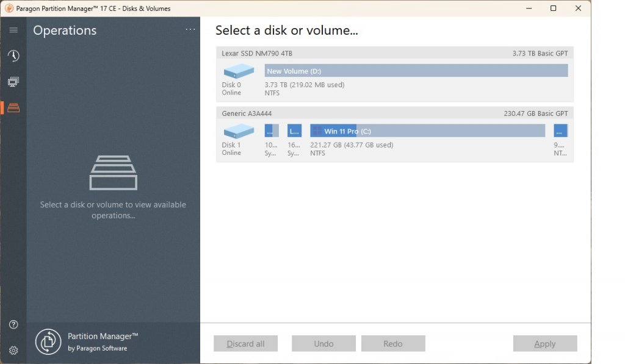Select the Win 11 Pro (C:) partition
Image resolution: width=625 pixels, height=364 pixels.
click(x=428, y=131)
